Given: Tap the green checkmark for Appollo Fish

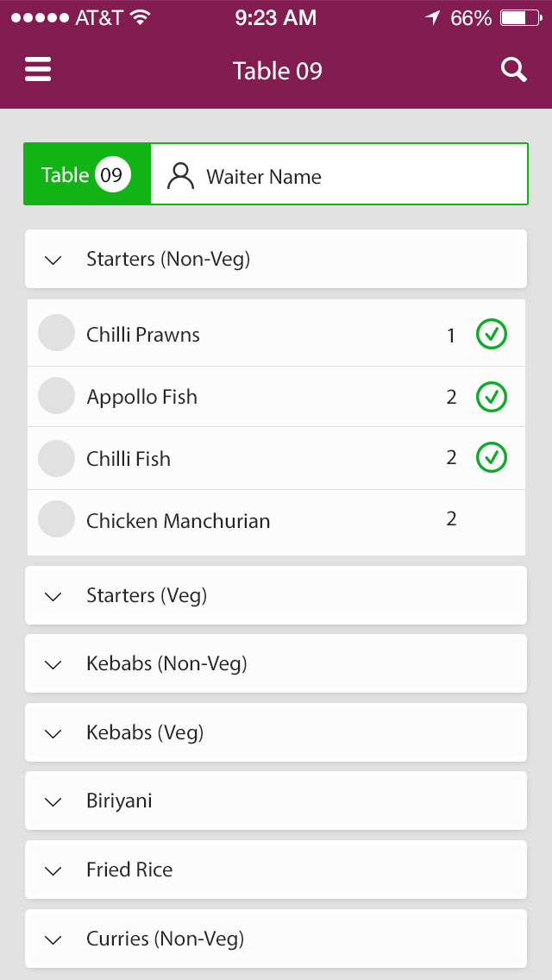Looking at the screenshot, I should click(x=492, y=397).
